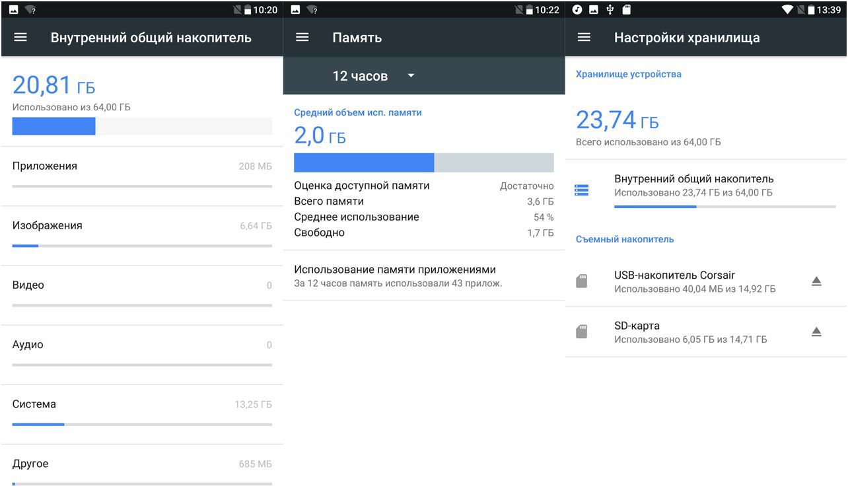Open navigation menu on Внутренний общий накопитель

20,37
